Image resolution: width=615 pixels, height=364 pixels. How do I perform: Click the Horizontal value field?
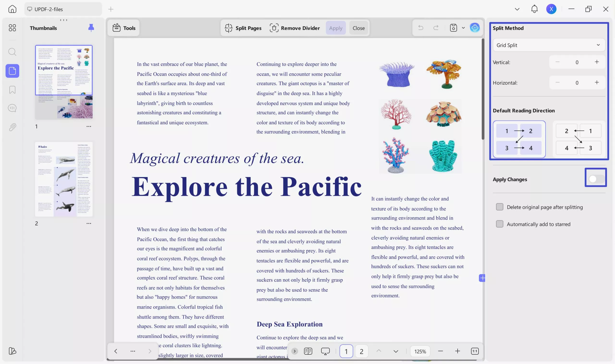(x=577, y=83)
